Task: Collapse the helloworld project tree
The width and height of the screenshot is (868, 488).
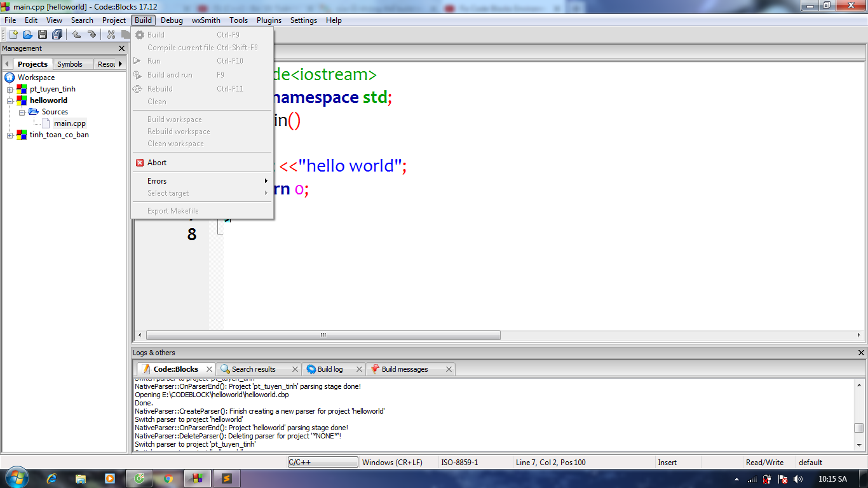Action: (x=10, y=100)
